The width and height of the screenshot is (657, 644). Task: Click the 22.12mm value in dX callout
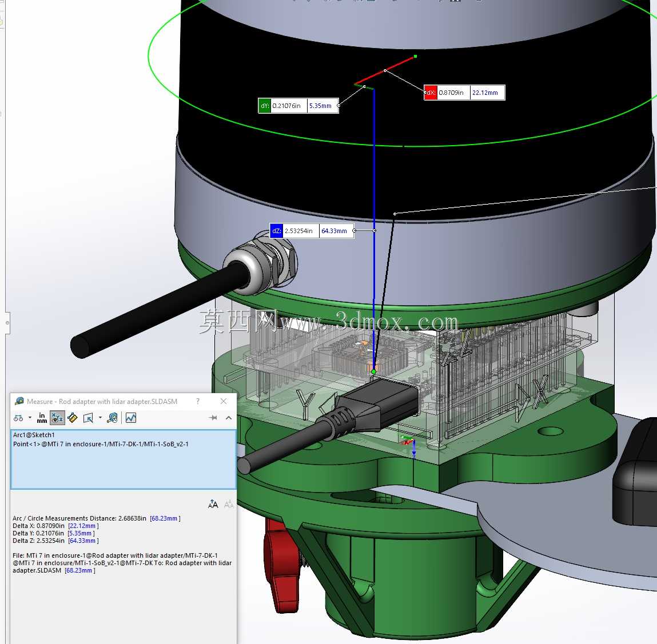coord(485,93)
